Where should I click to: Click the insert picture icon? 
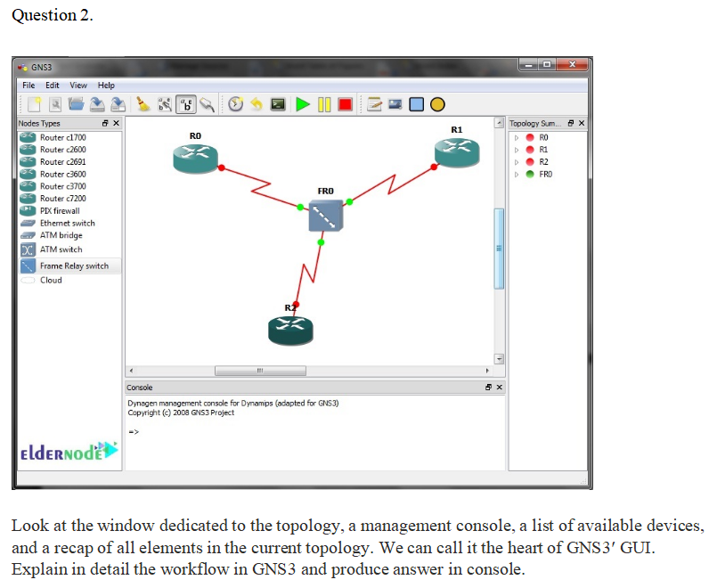click(395, 105)
